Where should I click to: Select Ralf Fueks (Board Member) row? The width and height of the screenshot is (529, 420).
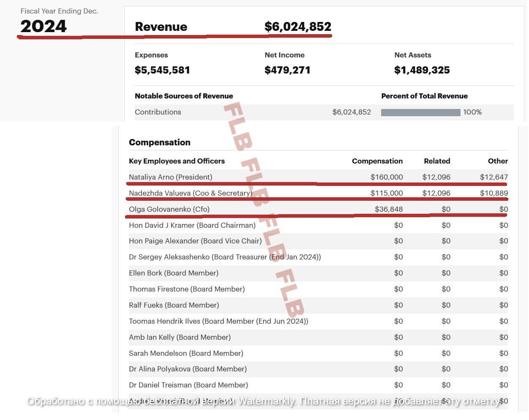click(174, 305)
